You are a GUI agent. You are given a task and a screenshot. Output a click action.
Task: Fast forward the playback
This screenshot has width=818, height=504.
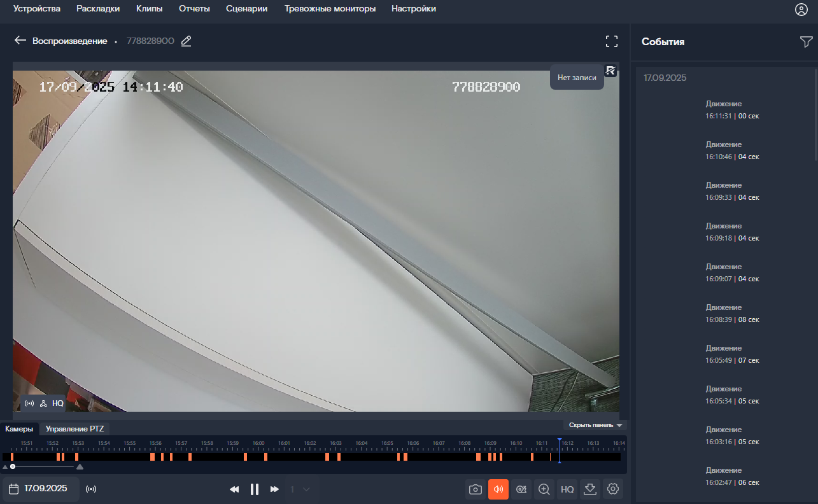(275, 489)
